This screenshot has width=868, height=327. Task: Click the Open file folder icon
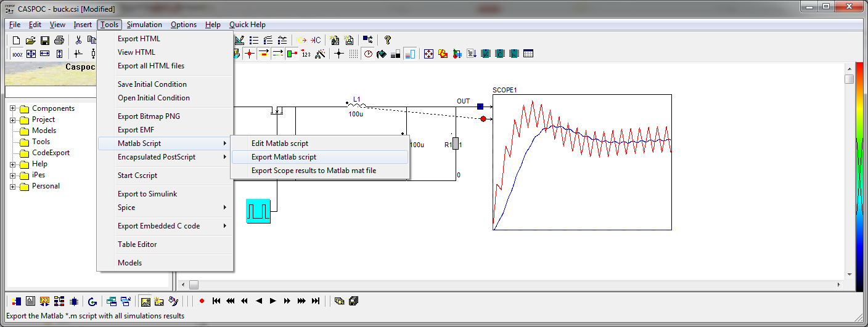click(x=30, y=40)
